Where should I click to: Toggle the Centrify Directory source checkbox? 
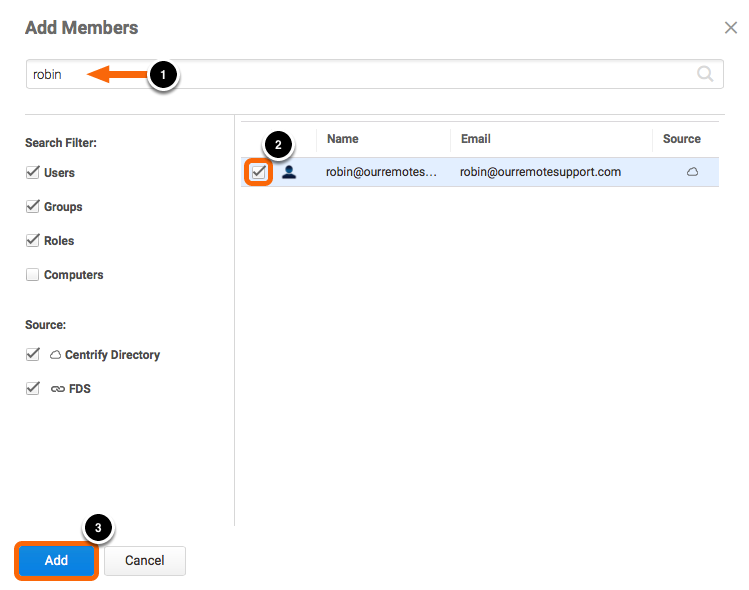pyautogui.click(x=32, y=354)
